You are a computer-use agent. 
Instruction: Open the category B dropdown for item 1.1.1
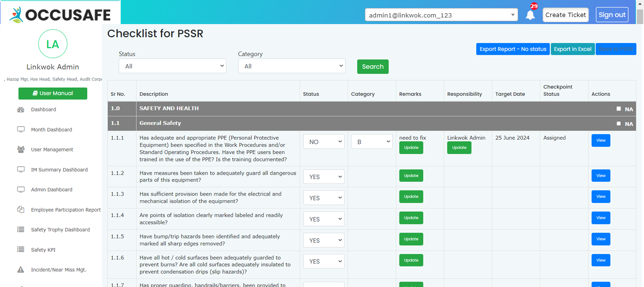click(372, 142)
